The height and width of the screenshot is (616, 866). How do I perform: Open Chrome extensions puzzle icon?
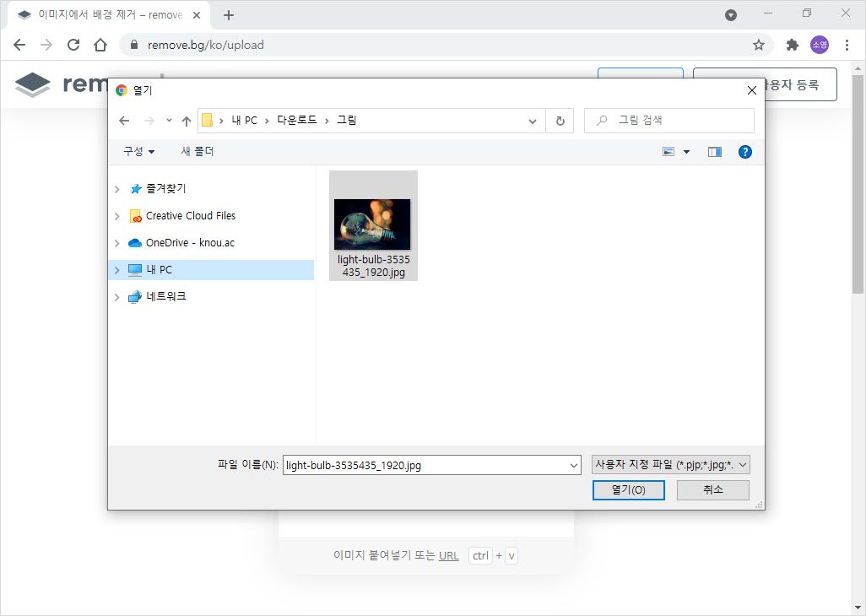pyautogui.click(x=793, y=45)
